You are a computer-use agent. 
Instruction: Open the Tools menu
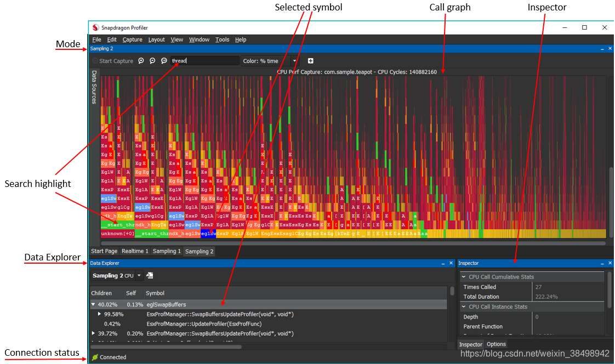point(222,39)
